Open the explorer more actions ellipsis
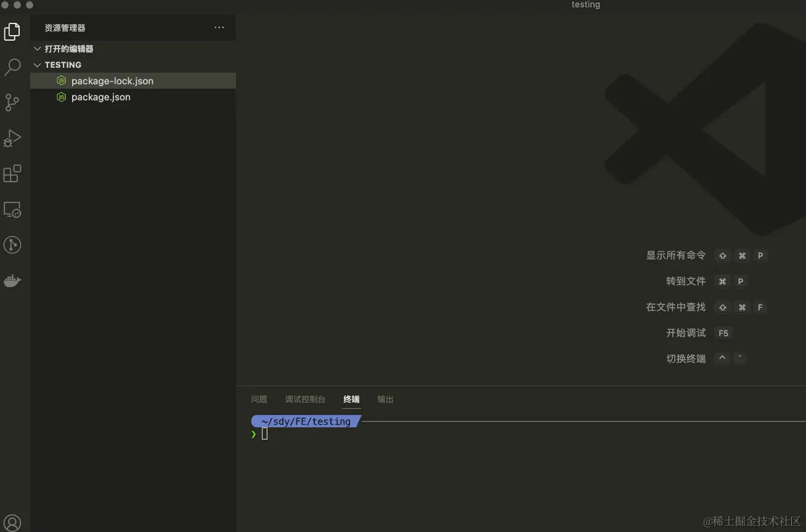This screenshot has height=532, width=806. tap(219, 28)
